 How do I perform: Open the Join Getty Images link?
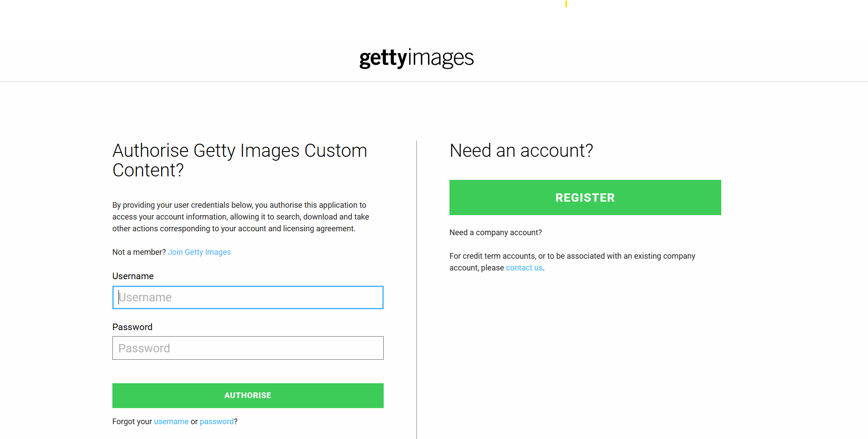[199, 252]
